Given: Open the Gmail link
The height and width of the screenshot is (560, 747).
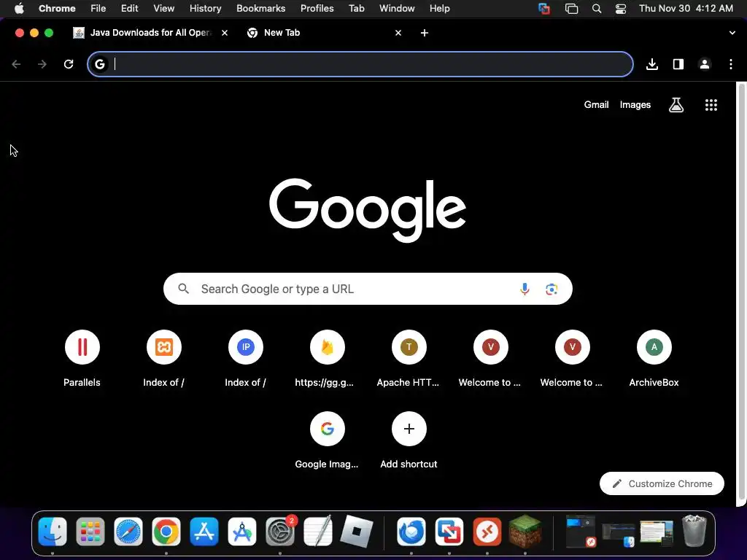Looking at the screenshot, I should point(597,105).
